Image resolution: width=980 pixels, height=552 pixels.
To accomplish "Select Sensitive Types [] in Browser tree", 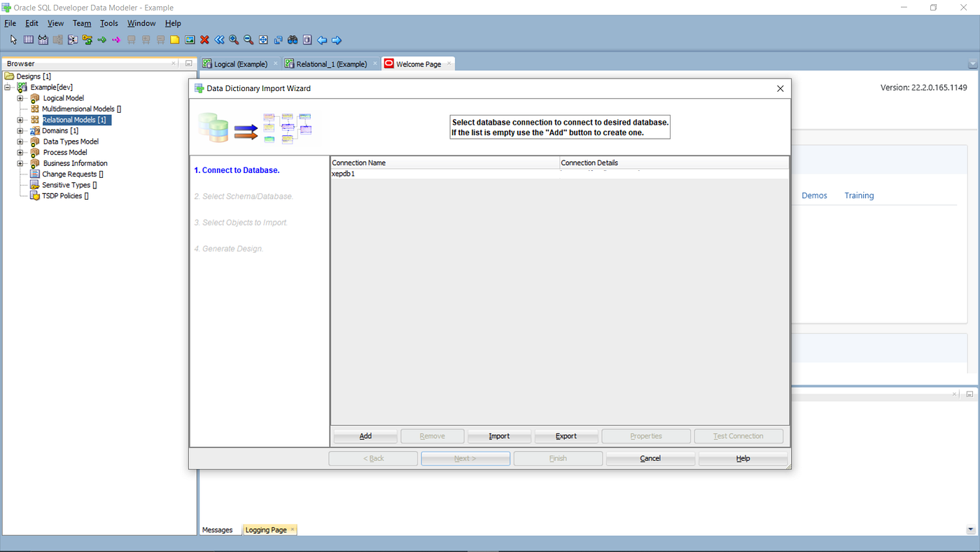I will coord(69,185).
